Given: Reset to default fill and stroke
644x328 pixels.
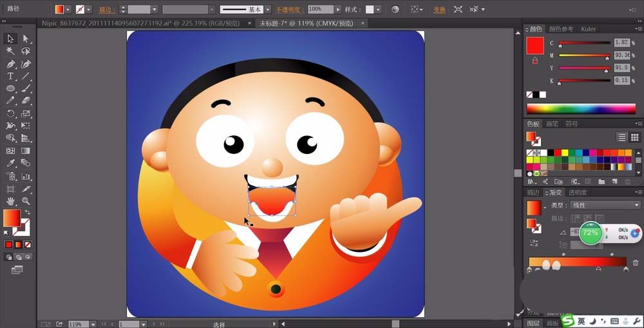Looking at the screenshot, I should coord(6,233).
